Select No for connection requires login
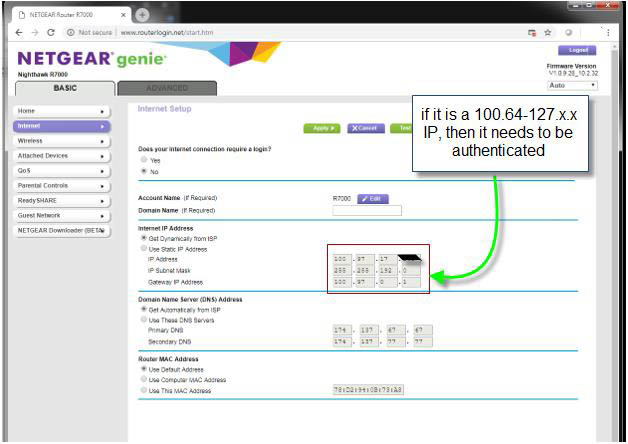The width and height of the screenshot is (628, 444). click(x=144, y=171)
